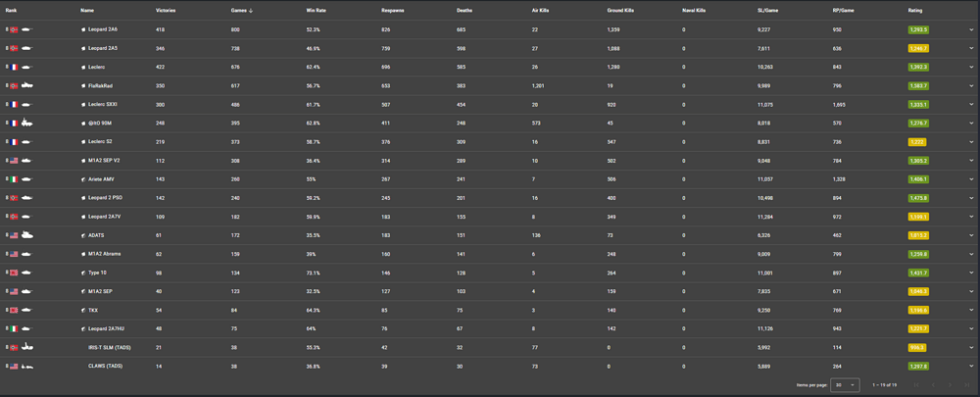Jump to the last page of results
The height and width of the screenshot is (397, 980).
[967, 385]
